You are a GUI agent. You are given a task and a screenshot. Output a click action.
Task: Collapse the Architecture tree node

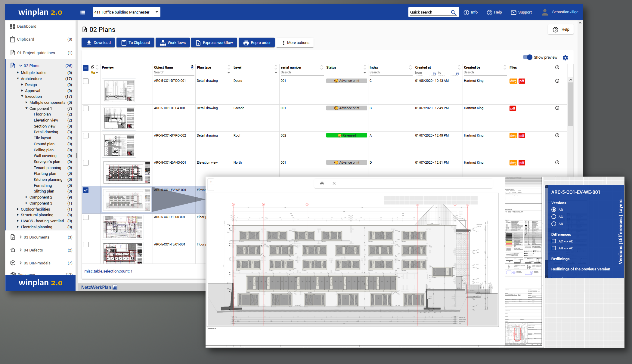(18, 79)
